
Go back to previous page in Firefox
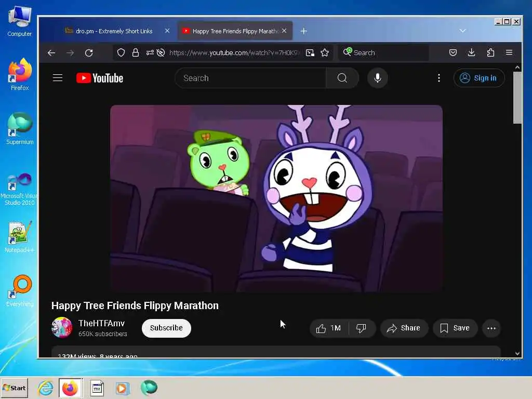pyautogui.click(x=51, y=52)
